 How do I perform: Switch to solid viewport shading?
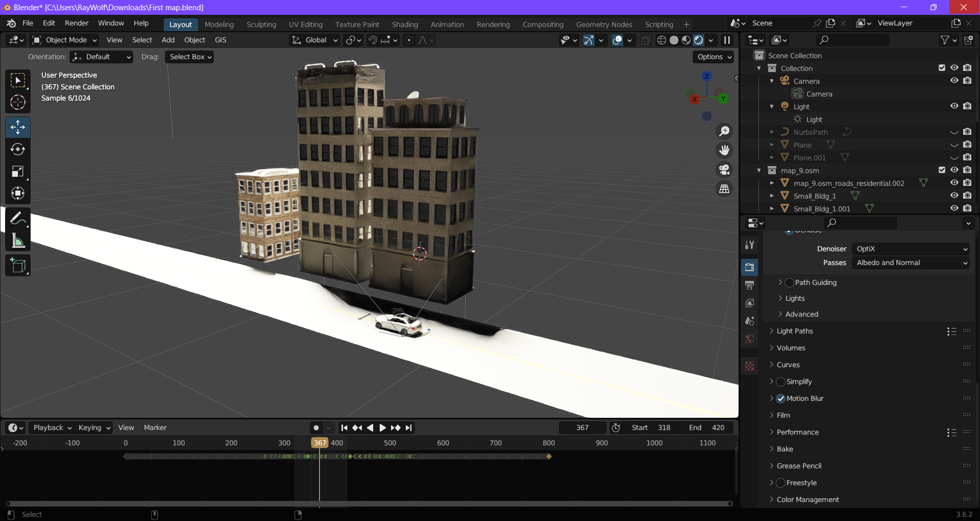pos(674,40)
